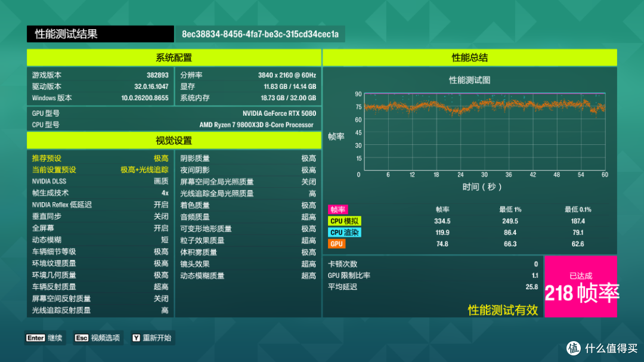The height and width of the screenshot is (362, 644).
Task: Select the 垂直同步 关闭 row
Action: (100, 216)
